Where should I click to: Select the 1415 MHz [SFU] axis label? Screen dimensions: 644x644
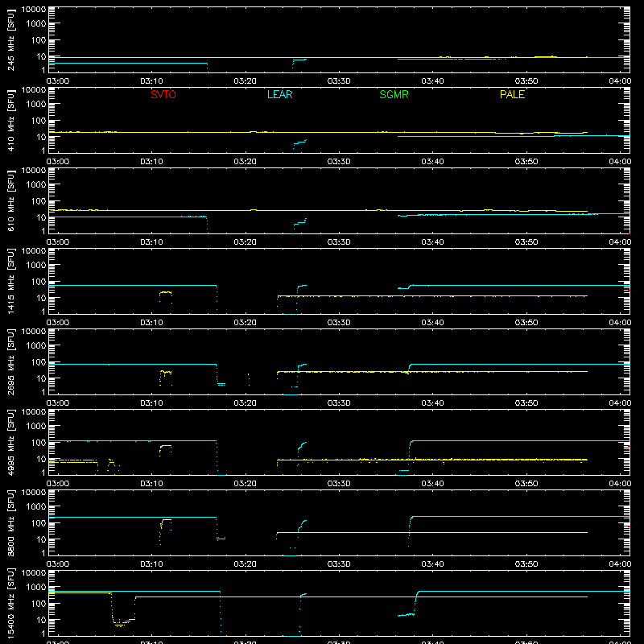(11, 281)
